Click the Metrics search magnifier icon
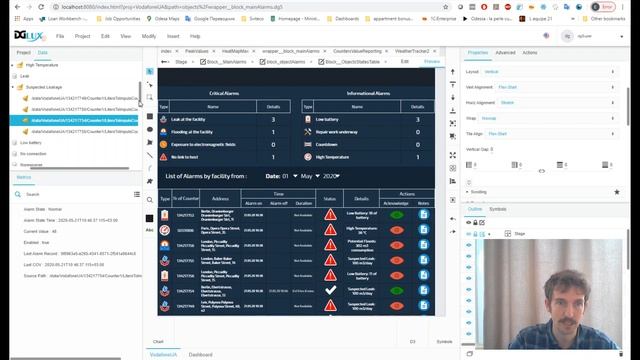This screenshot has width=640, height=360. pyautogui.click(x=18, y=194)
